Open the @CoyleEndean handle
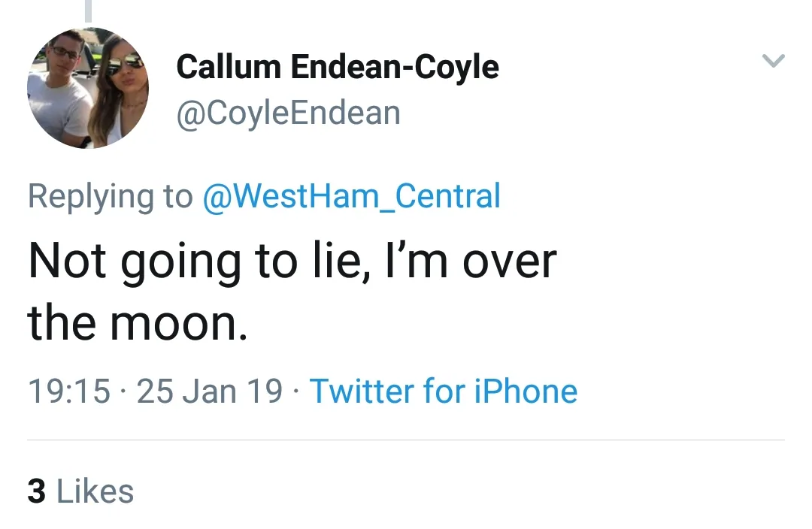Screen dimensions: 812x529 288,113
